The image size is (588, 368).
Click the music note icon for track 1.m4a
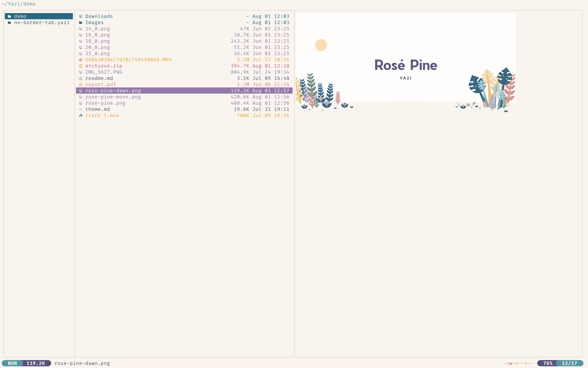80,116
